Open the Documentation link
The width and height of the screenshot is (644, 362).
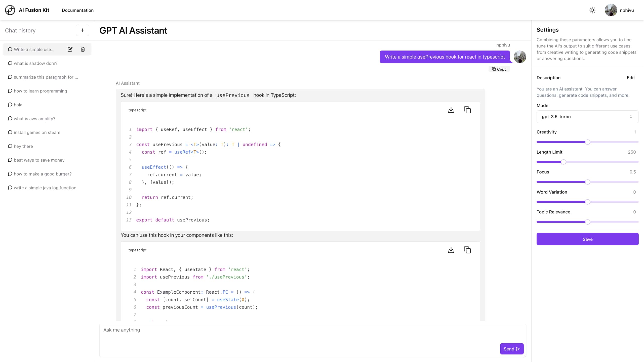(x=78, y=10)
